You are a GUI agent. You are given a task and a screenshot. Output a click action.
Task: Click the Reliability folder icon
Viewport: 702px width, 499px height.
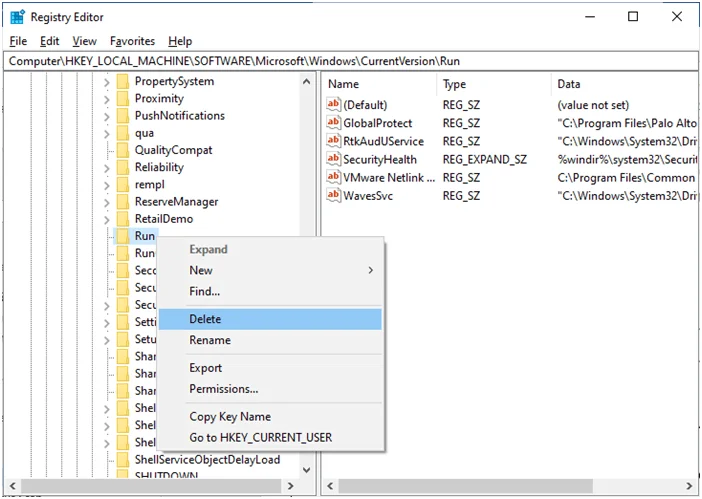coord(123,167)
